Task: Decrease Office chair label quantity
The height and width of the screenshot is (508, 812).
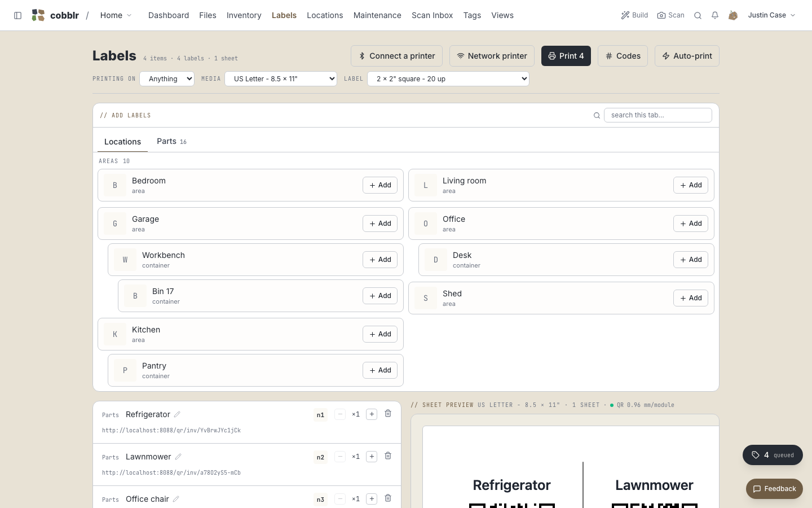Action: 340,499
